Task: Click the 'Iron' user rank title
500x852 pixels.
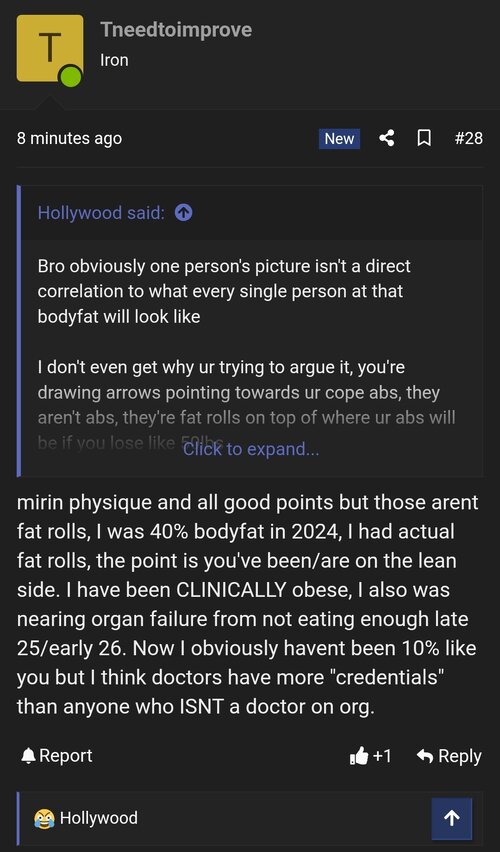Action: tap(114, 60)
